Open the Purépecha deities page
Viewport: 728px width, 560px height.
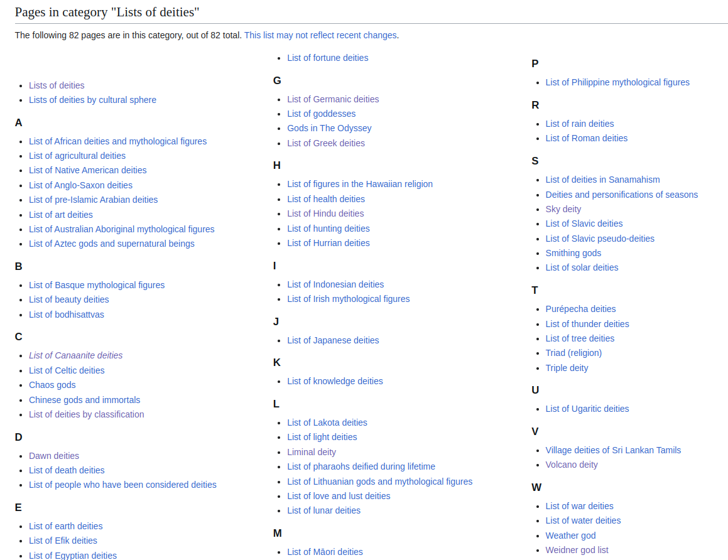580,309
